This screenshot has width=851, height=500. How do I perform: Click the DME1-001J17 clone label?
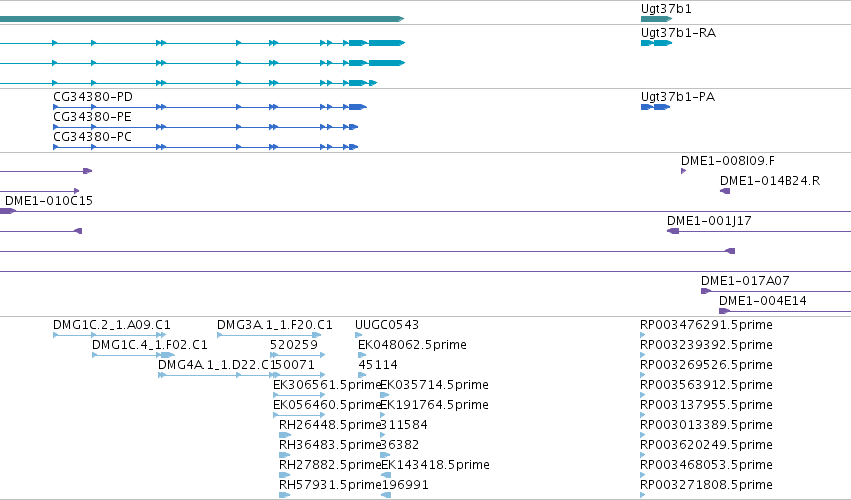(x=709, y=221)
